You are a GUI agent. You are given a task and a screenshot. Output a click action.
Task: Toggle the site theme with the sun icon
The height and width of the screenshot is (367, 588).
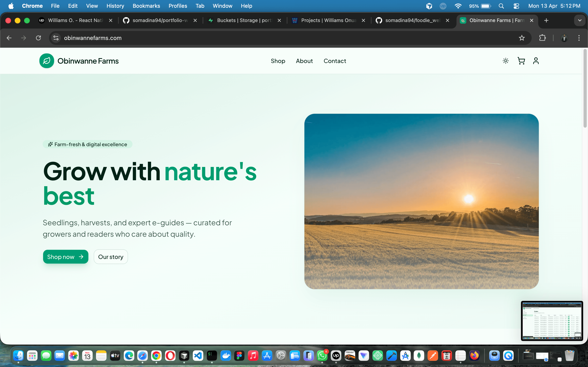(506, 61)
